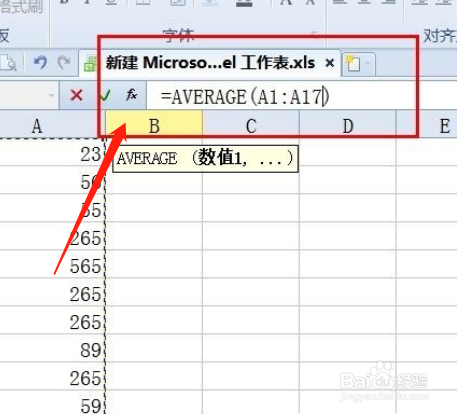
Task: Click the redo arrow icon
Action: (x=64, y=62)
